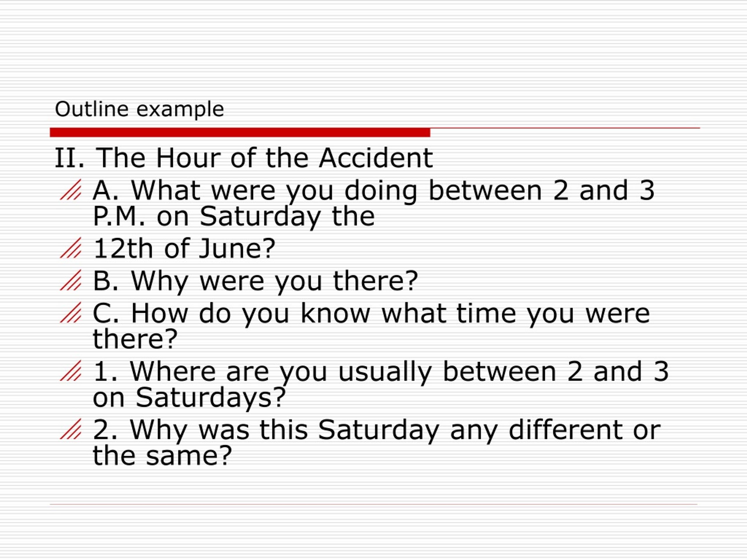The width and height of the screenshot is (747, 560).
Task: Click the text "12th of June?"
Action: tap(184, 249)
